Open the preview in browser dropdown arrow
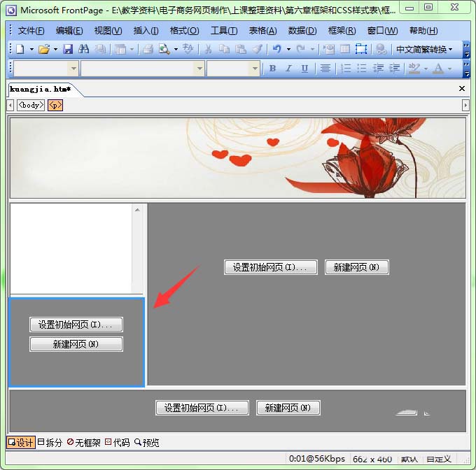This screenshot has height=470, width=476. [x=176, y=49]
